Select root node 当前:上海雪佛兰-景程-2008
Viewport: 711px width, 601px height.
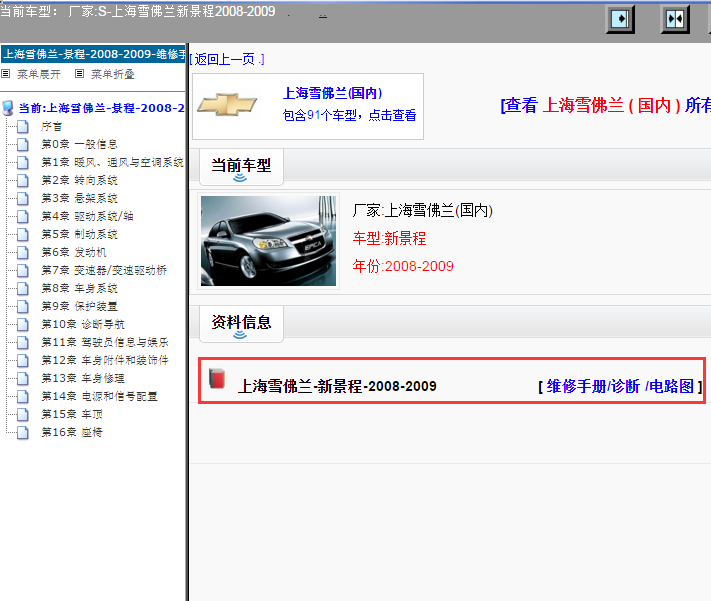(102, 108)
